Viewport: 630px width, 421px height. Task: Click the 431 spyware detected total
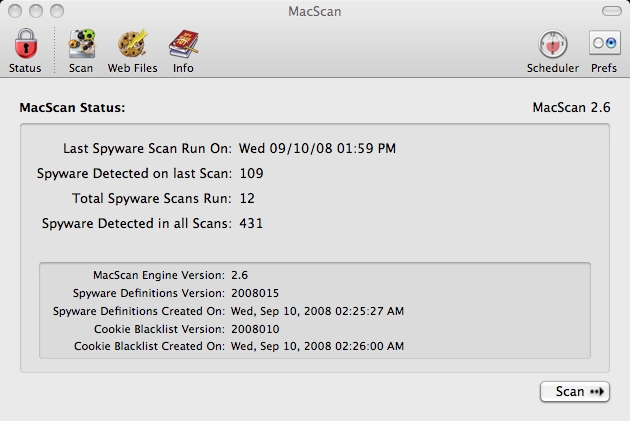tap(251, 223)
